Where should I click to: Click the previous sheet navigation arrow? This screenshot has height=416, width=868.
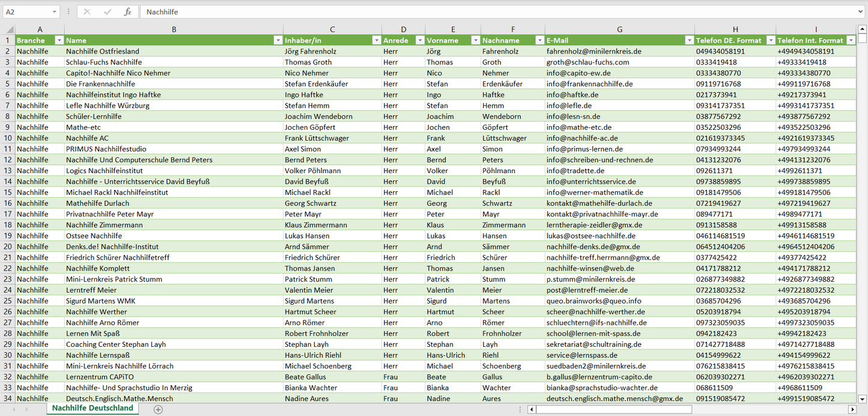(x=14, y=409)
